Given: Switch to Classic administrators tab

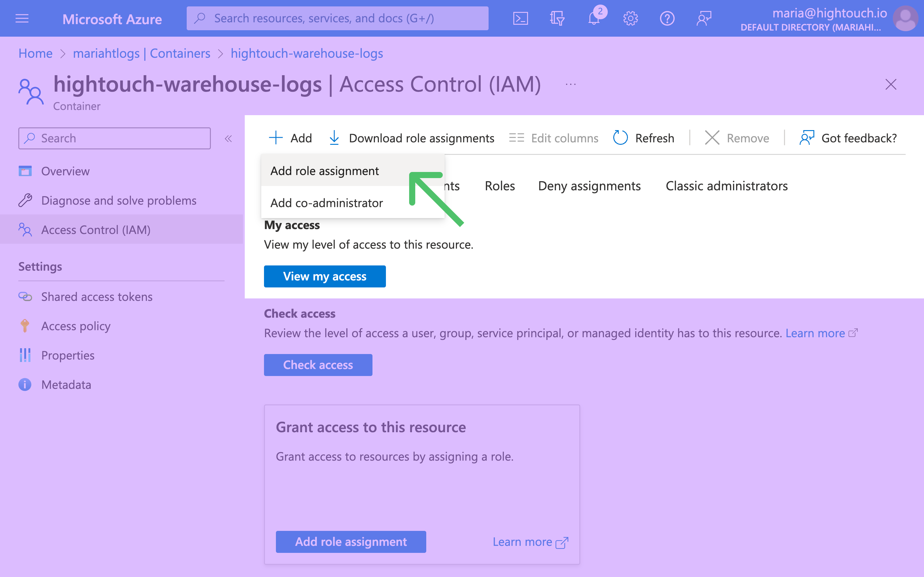Looking at the screenshot, I should (727, 186).
